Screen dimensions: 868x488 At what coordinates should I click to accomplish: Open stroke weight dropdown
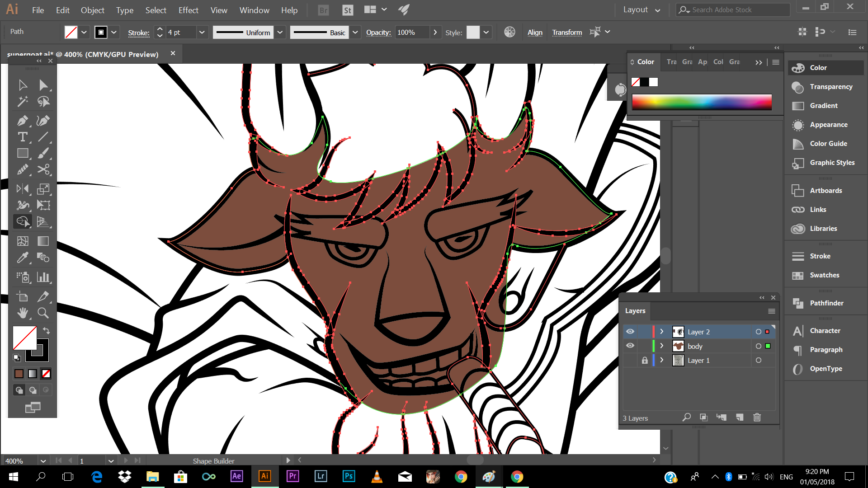[x=202, y=33]
